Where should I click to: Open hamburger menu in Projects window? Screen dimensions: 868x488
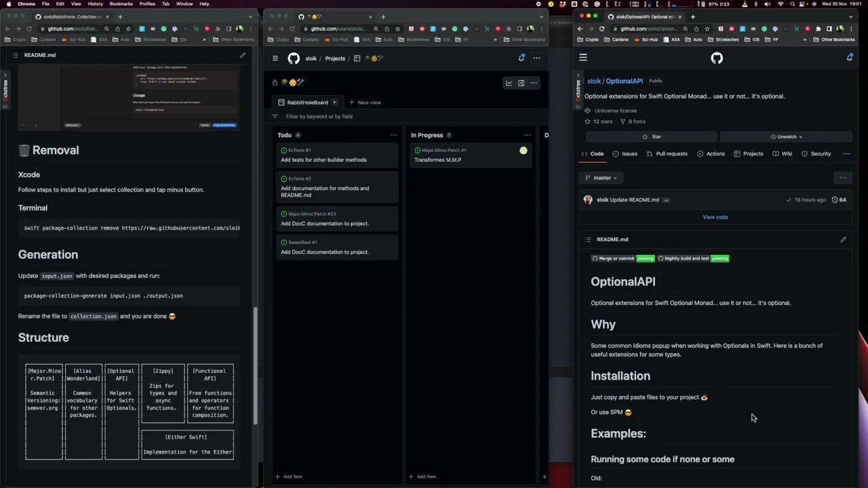pyautogui.click(x=275, y=58)
